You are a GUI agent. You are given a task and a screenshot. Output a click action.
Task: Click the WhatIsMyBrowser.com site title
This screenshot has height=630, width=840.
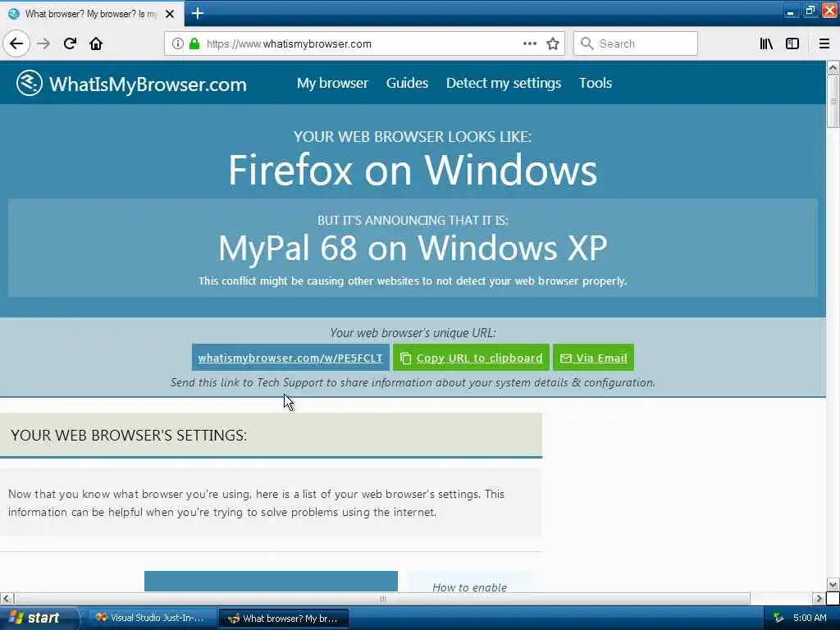coord(148,84)
